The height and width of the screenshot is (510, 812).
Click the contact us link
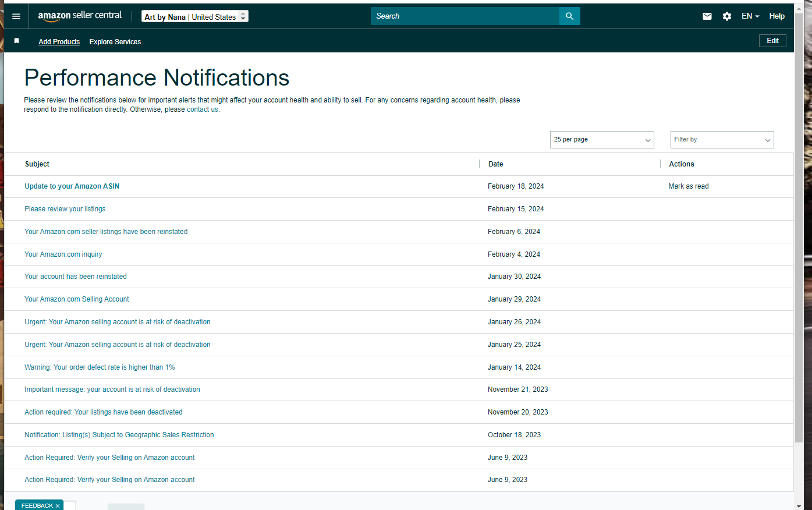[203, 109]
